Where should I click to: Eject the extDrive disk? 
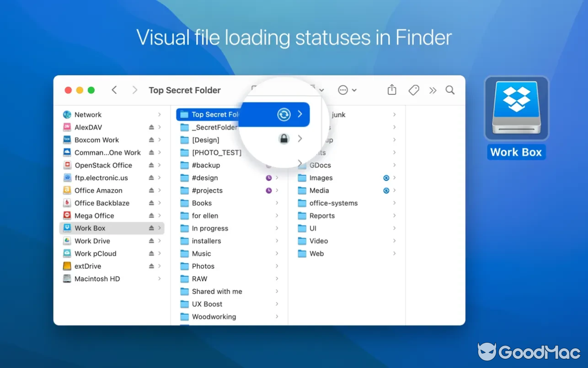point(151,266)
